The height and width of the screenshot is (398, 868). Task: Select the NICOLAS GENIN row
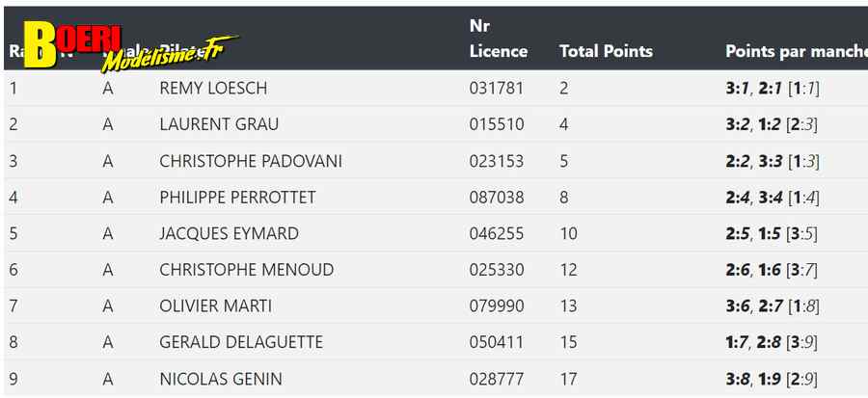point(436,379)
